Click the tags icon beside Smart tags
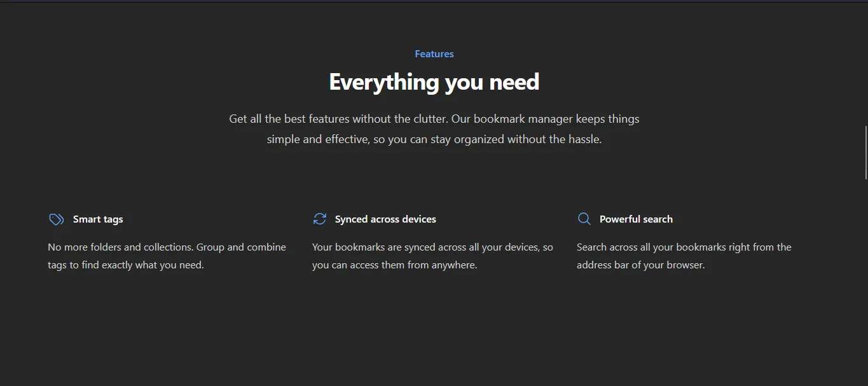The width and height of the screenshot is (868, 386). (x=56, y=219)
